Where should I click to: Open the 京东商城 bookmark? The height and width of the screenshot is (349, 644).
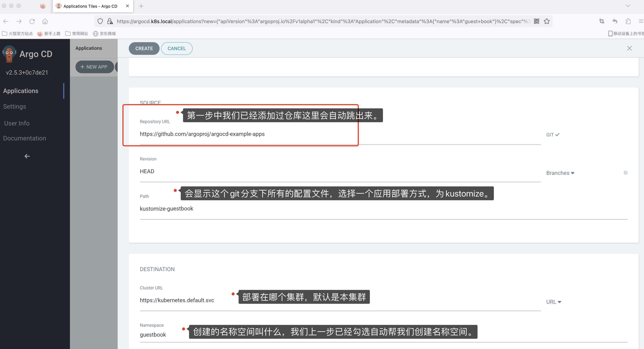105,34
